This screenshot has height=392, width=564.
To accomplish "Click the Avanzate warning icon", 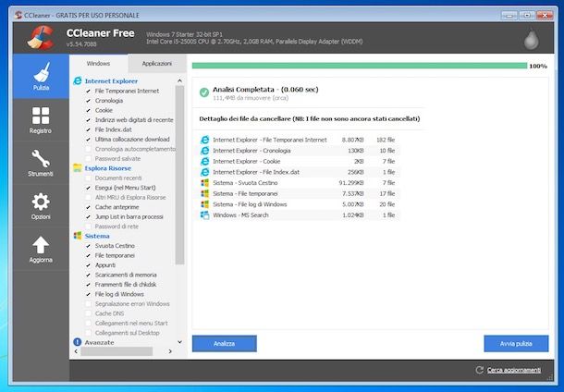I will click(78, 342).
